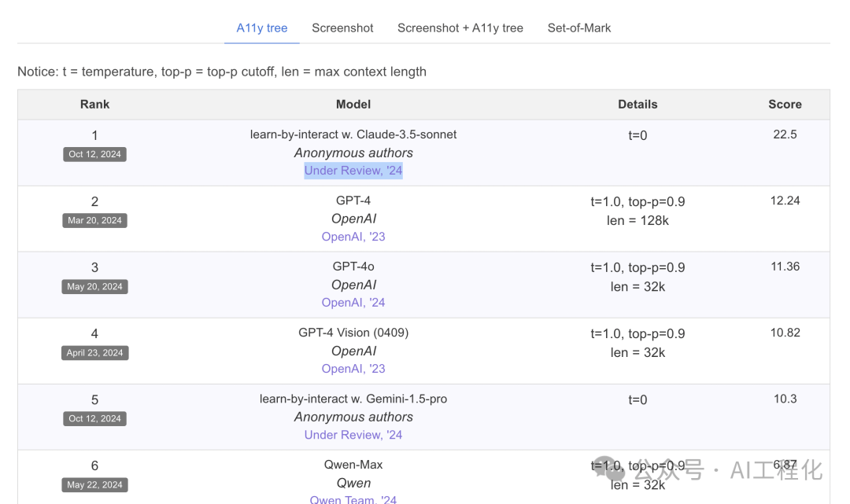Click the score 12.24
Screen dimensions: 850x504
click(785, 200)
